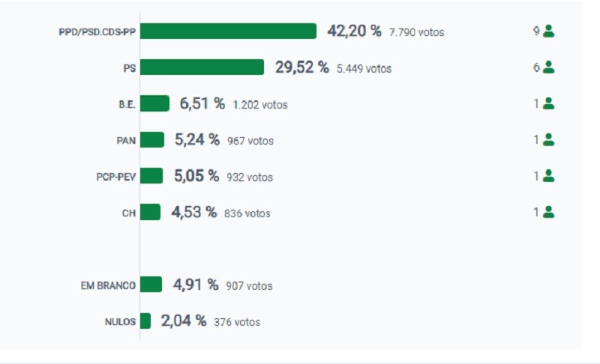Click the 967 votos count
This screenshot has height=364, width=600.
(x=250, y=141)
